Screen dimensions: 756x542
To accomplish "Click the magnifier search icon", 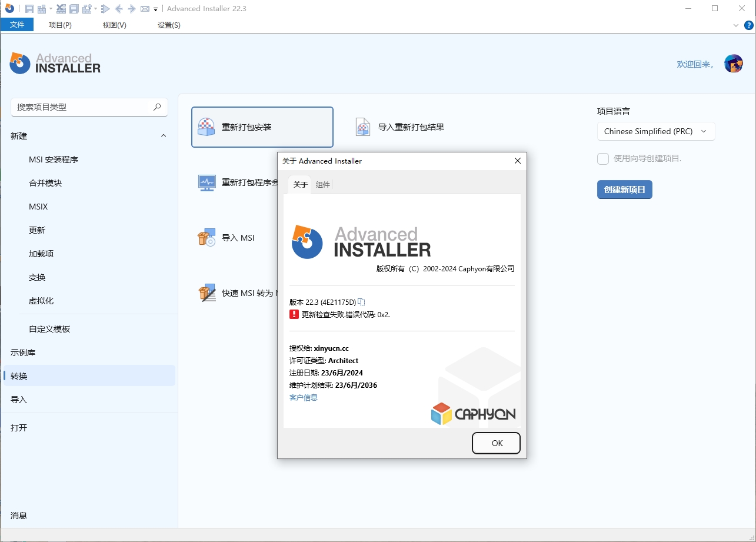I will (x=157, y=107).
